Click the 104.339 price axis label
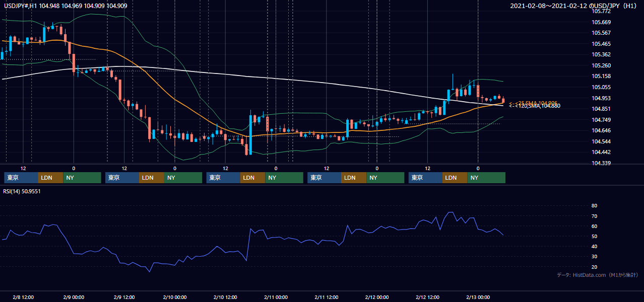Viewport: 644px width, 302px height. pos(602,163)
